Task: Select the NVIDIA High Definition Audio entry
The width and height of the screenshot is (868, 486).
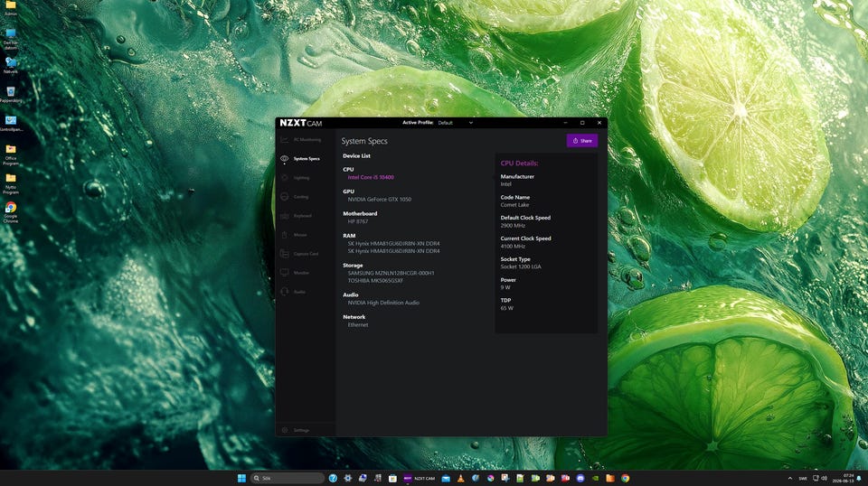Action: [383, 303]
